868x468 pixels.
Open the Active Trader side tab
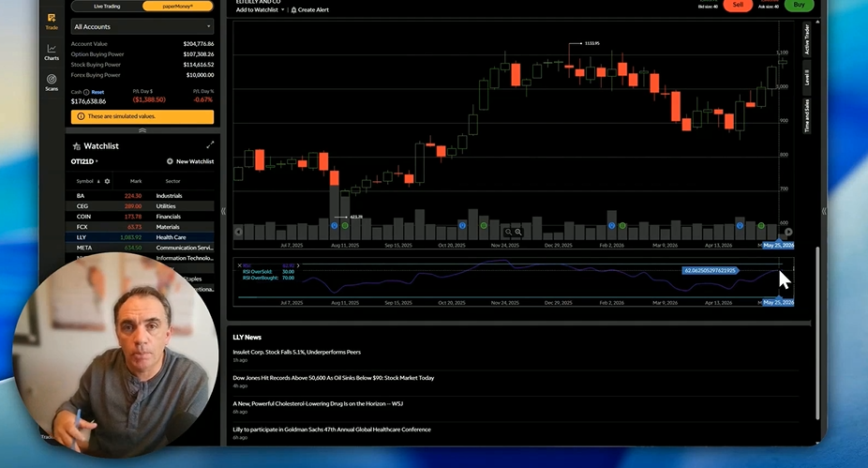806,39
